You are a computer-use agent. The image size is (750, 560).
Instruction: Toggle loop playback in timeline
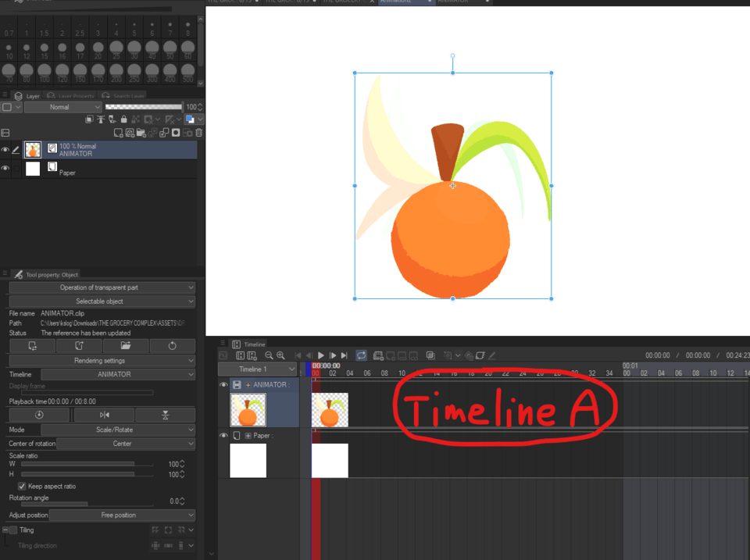tap(361, 355)
